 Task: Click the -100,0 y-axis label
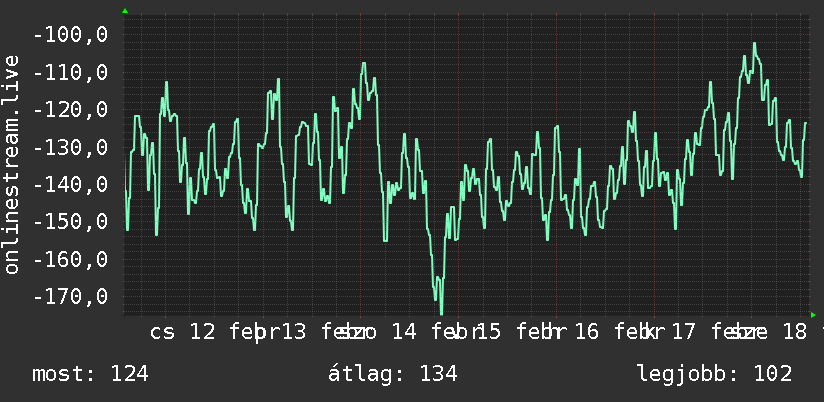pyautogui.click(x=70, y=35)
